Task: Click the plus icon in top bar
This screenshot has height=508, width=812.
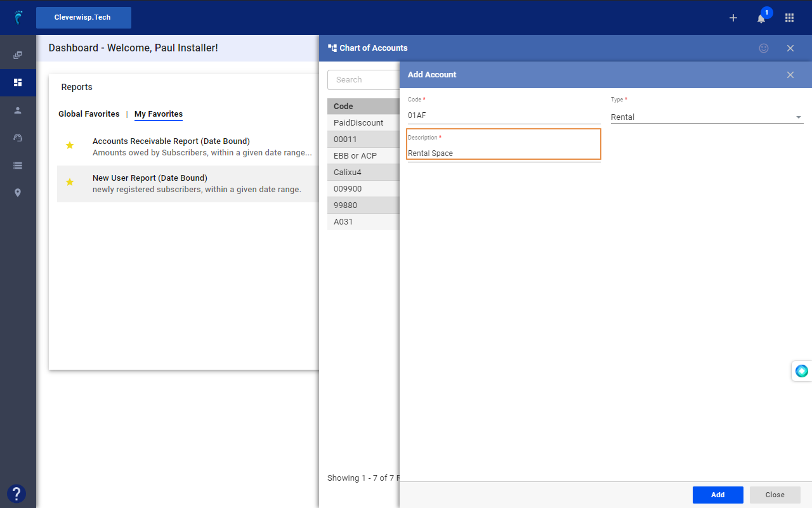Action: point(733,18)
